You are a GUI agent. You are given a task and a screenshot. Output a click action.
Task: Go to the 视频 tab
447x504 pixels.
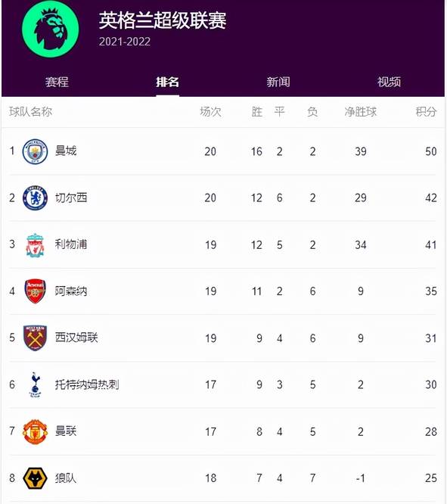pyautogui.click(x=390, y=82)
